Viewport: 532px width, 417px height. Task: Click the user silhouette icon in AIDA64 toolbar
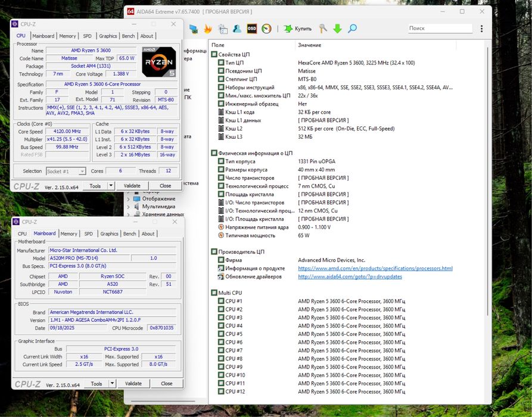click(237, 29)
